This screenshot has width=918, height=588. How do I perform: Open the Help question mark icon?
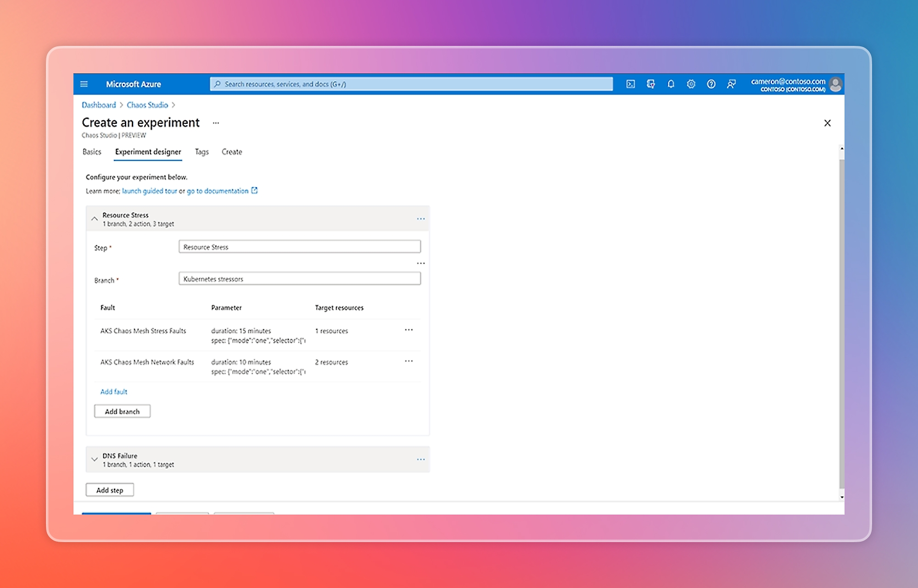tap(711, 84)
